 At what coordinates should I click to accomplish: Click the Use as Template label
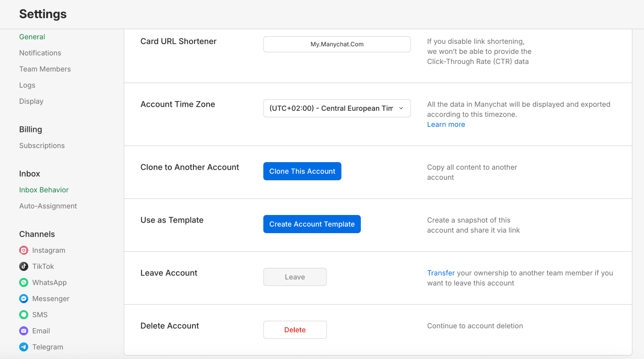[x=172, y=220]
